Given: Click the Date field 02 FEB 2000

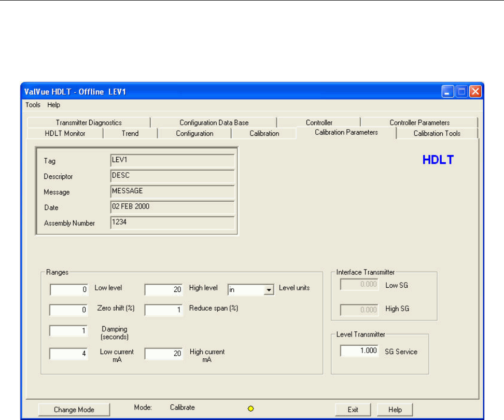Looking at the screenshot, I should tap(173, 206).
